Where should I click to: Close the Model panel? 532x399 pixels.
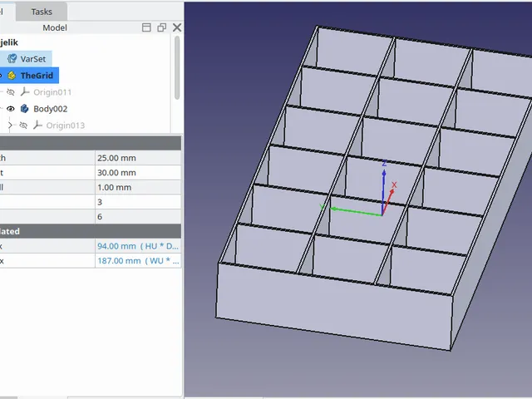[x=177, y=27]
